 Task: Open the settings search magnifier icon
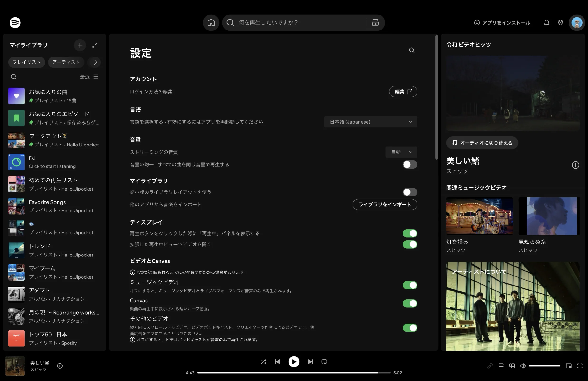(x=412, y=50)
